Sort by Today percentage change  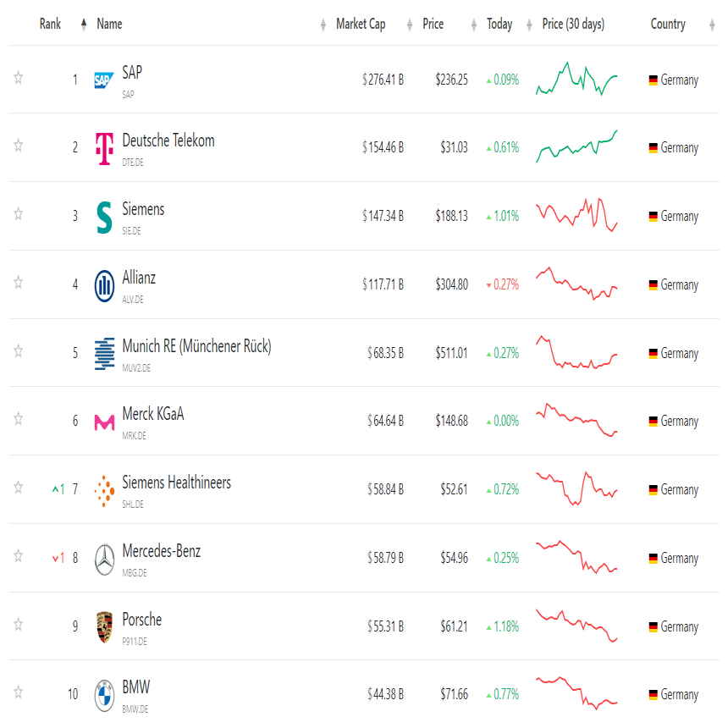(499, 25)
